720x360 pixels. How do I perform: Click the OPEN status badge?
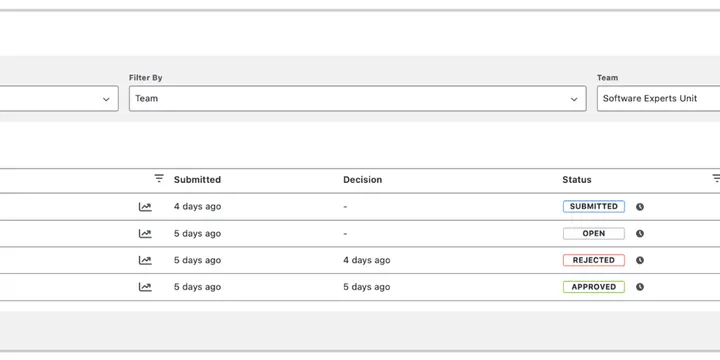tap(594, 233)
